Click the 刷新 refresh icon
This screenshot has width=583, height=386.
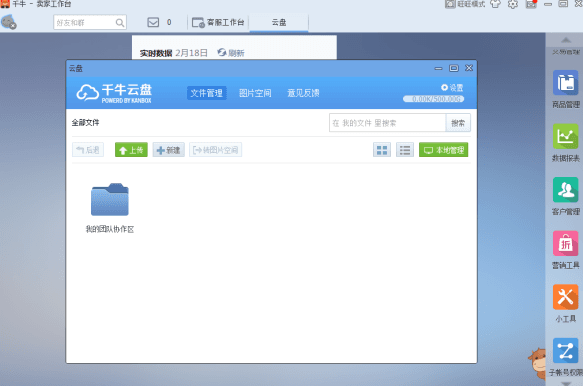[x=222, y=52]
